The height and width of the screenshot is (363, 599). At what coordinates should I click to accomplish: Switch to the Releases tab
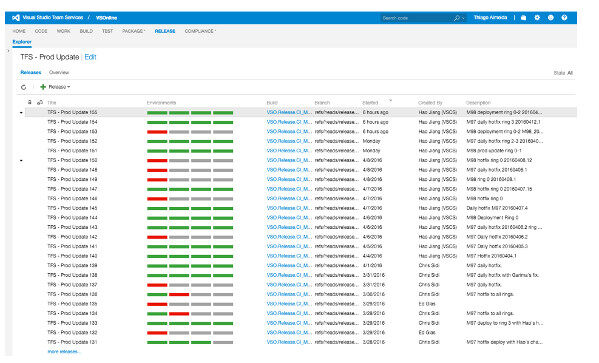(31, 72)
